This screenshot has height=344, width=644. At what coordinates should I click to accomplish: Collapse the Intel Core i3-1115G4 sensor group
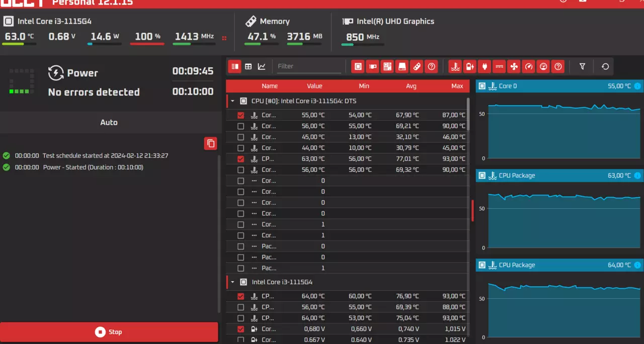(232, 282)
